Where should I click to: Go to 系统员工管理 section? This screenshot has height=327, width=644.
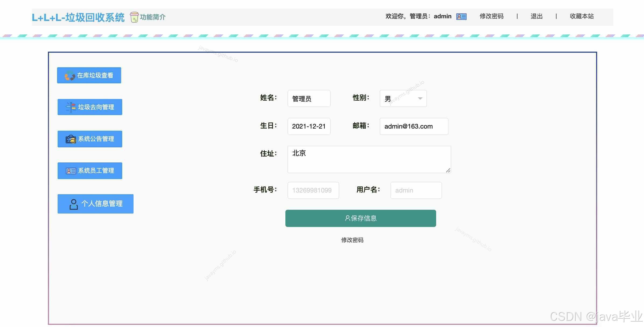click(x=90, y=170)
